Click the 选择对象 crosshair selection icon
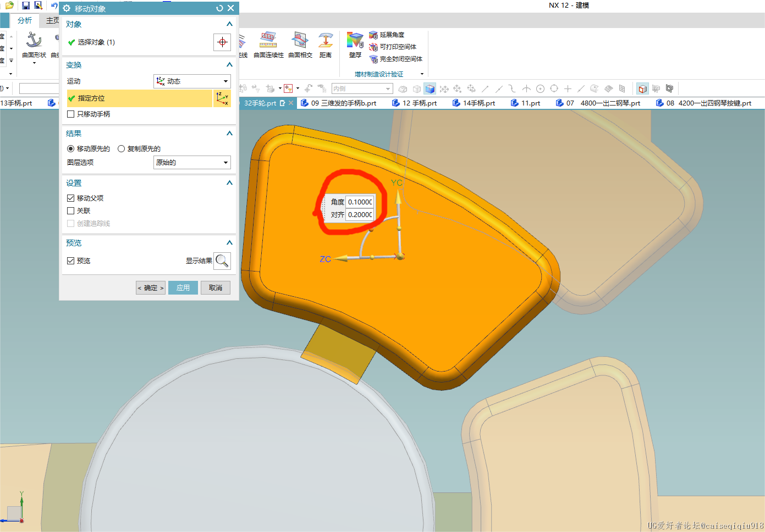 222,42
